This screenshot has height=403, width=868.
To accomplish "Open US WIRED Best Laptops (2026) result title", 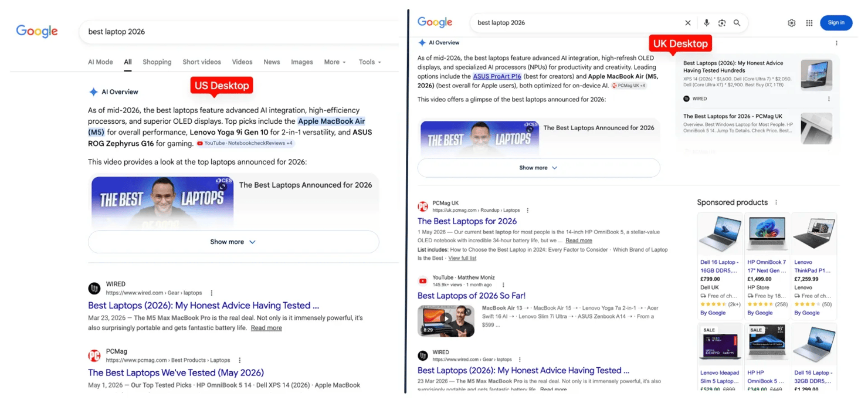I will pos(204,306).
